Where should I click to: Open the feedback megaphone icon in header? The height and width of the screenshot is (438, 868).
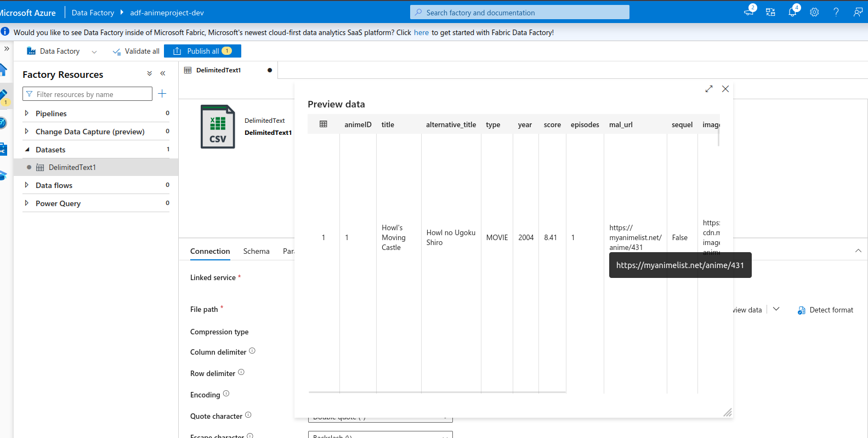[x=748, y=12]
